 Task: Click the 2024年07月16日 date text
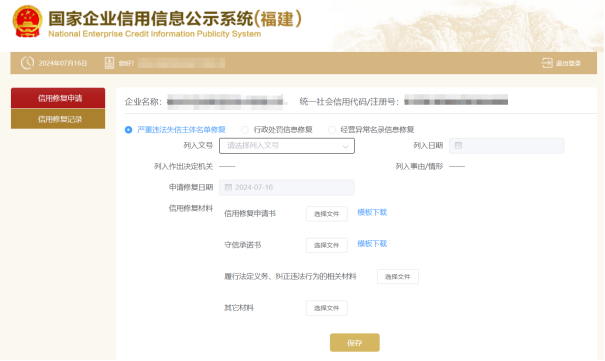coord(63,63)
